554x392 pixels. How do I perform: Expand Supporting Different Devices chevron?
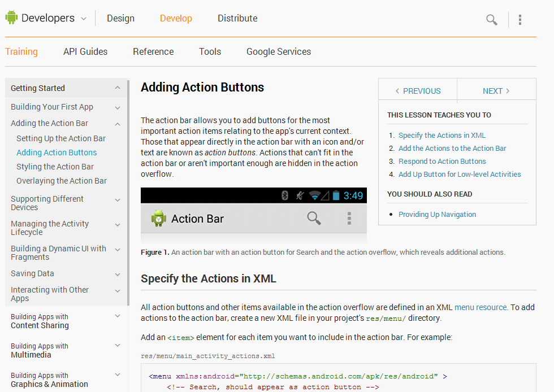coord(118,200)
